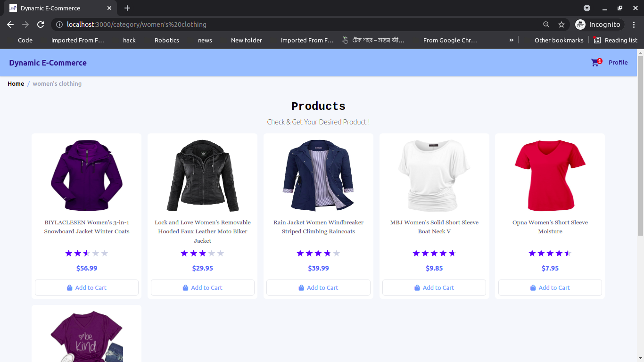644x362 pixels.
Task: Click the browser forward arrow
Action: pos(25,25)
